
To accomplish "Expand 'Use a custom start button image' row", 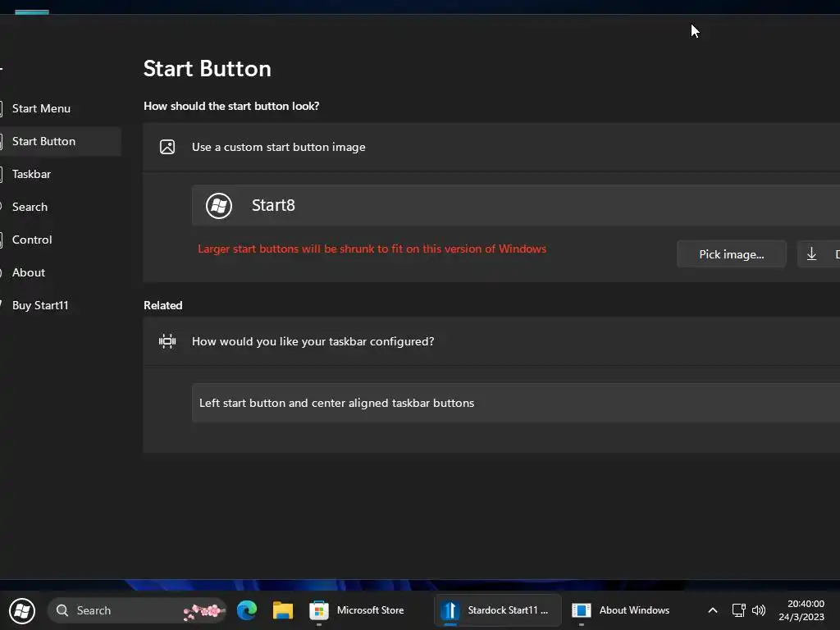I will coord(491,148).
